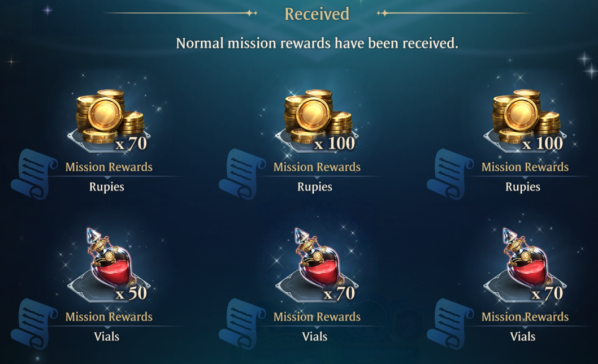Click the x 100 quantity on middle Rupies
This screenshot has width=598, height=364.
pyautogui.click(x=335, y=144)
